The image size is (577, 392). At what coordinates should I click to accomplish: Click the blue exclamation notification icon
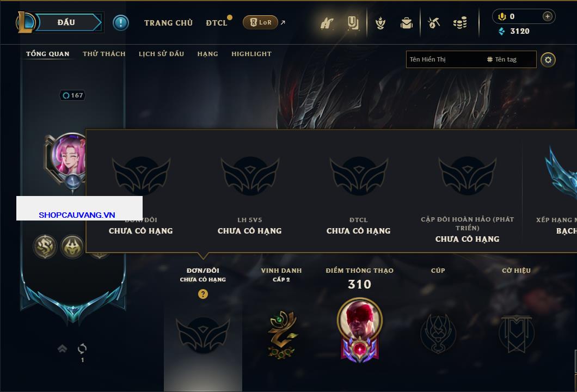[x=121, y=23]
